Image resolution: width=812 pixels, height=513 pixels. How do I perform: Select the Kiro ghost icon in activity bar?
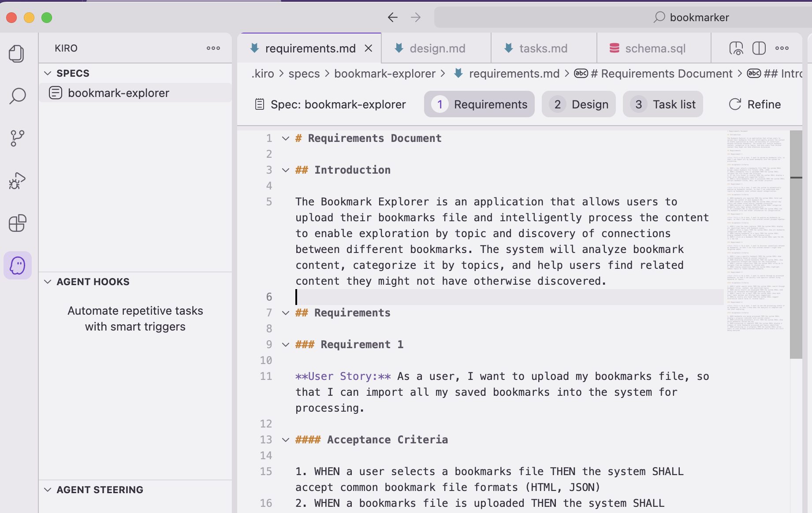pyautogui.click(x=18, y=265)
